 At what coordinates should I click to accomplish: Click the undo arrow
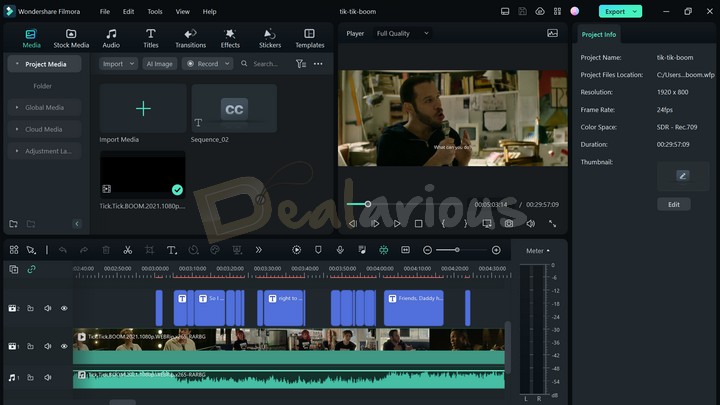click(x=62, y=250)
